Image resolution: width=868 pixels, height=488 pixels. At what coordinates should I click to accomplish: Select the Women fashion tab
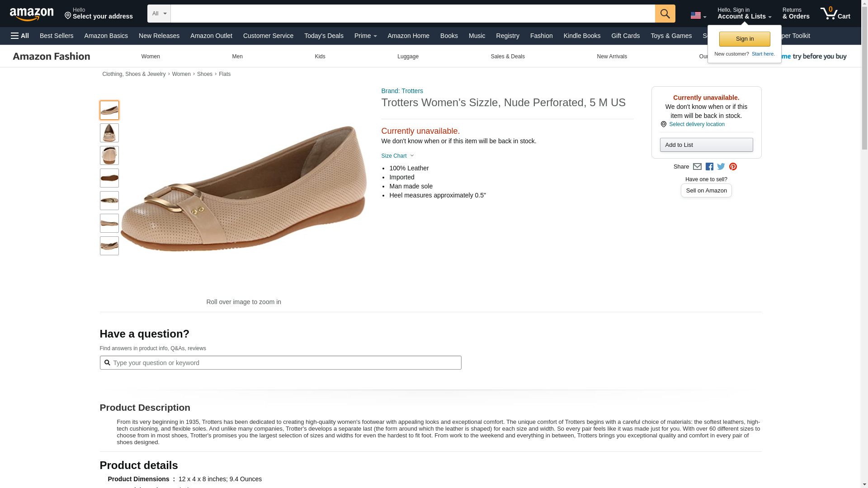(151, 56)
